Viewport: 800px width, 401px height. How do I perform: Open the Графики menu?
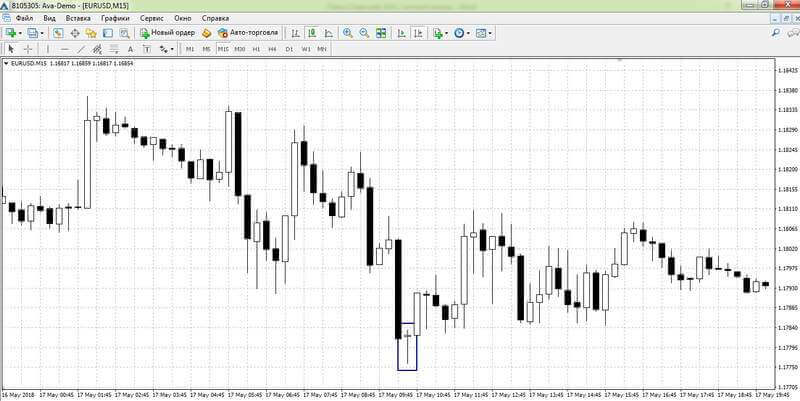click(x=115, y=18)
